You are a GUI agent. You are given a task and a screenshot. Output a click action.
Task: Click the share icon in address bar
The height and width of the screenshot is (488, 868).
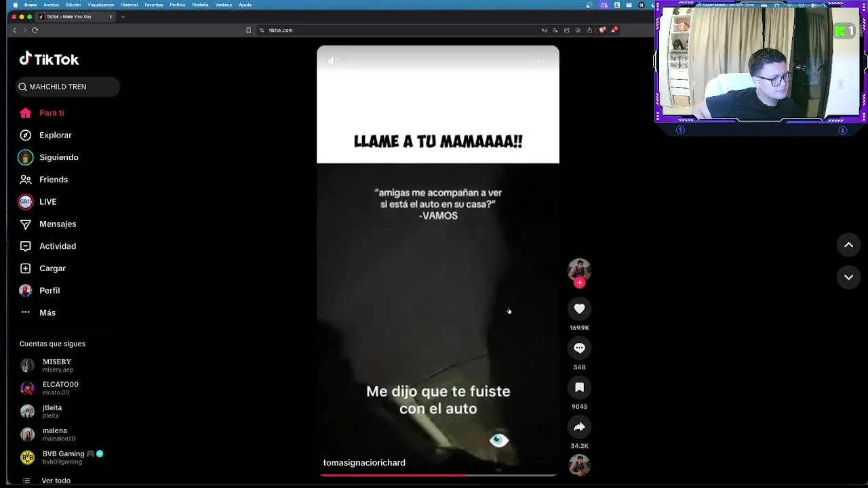[x=589, y=30]
